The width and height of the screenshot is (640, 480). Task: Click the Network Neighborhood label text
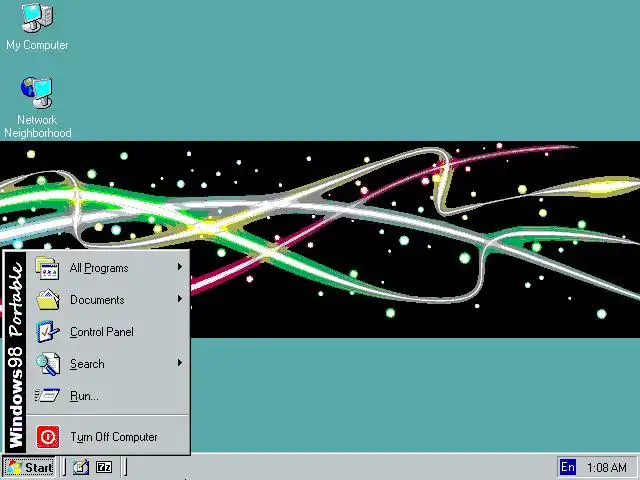click(x=38, y=126)
